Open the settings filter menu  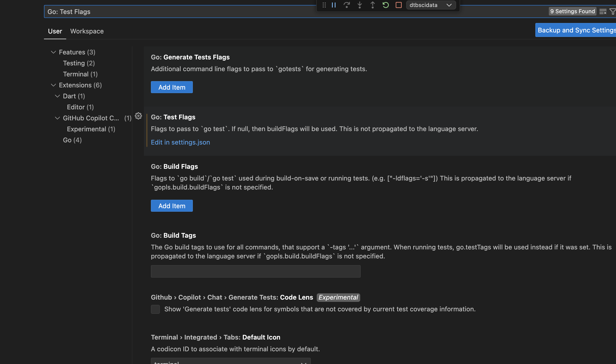[x=613, y=11]
